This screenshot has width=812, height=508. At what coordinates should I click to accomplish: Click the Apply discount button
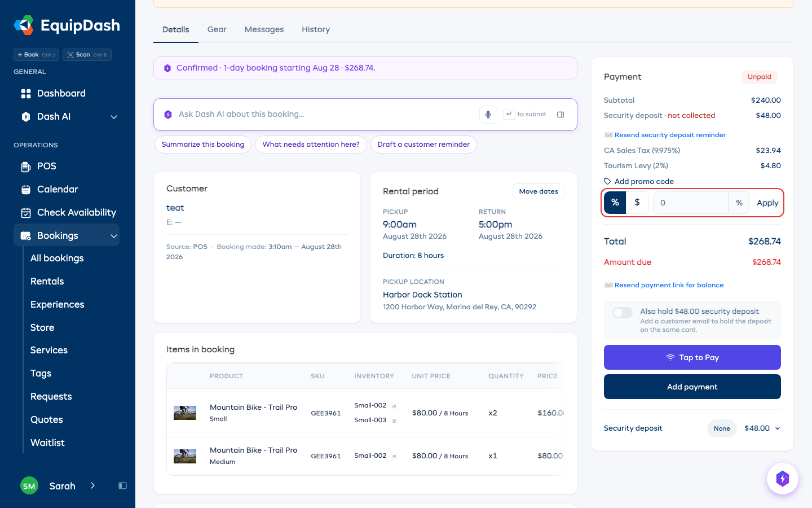click(767, 203)
